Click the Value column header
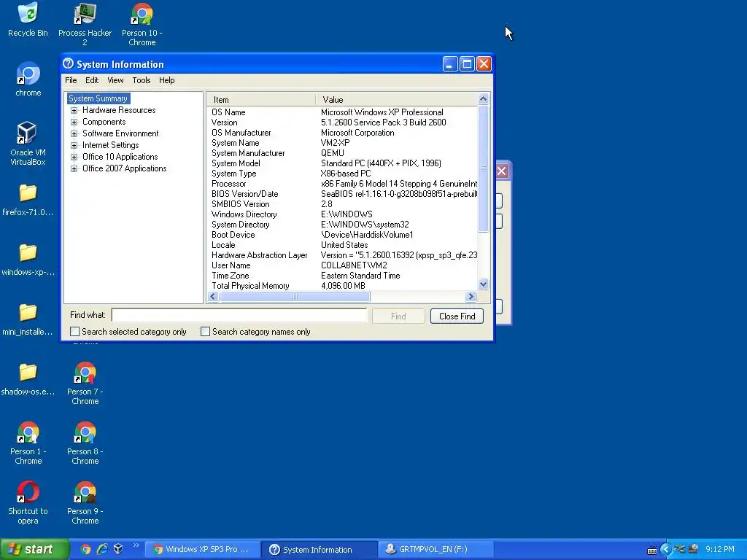The image size is (747, 560). click(396, 99)
